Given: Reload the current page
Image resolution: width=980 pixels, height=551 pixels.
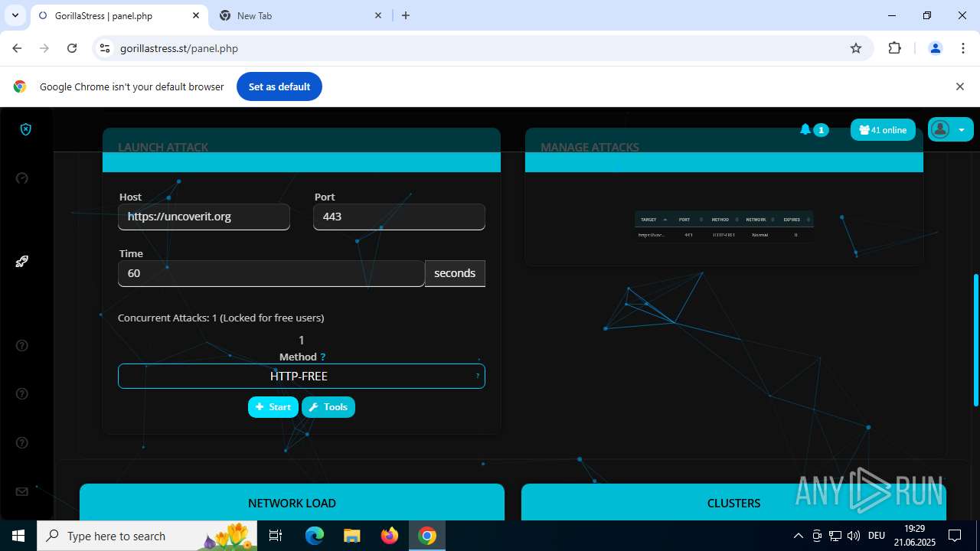Looking at the screenshot, I should tap(72, 48).
